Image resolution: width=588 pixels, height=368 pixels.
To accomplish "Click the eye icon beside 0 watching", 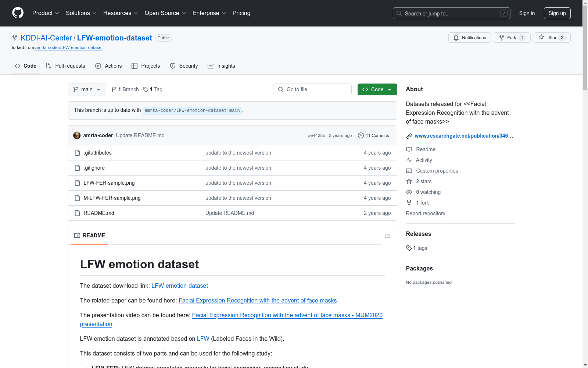I will (409, 192).
